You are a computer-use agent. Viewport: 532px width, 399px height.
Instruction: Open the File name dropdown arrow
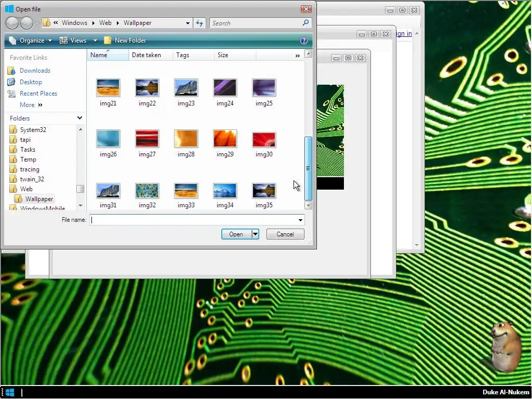coord(300,220)
